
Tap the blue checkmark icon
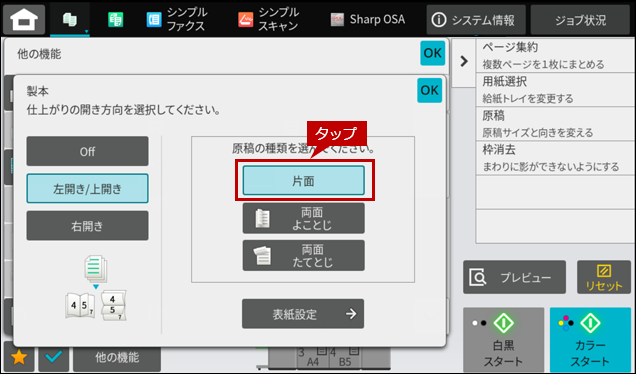[x=54, y=357]
